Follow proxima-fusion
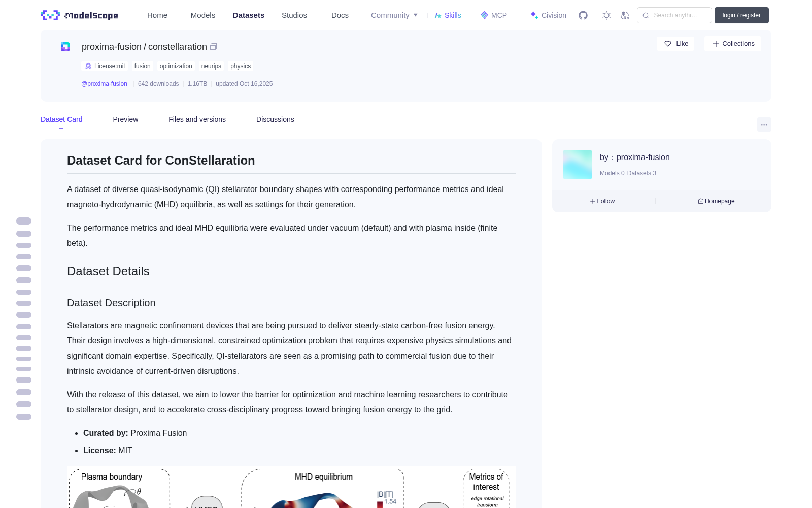Viewport: 812px width, 508px height. pos(602,201)
